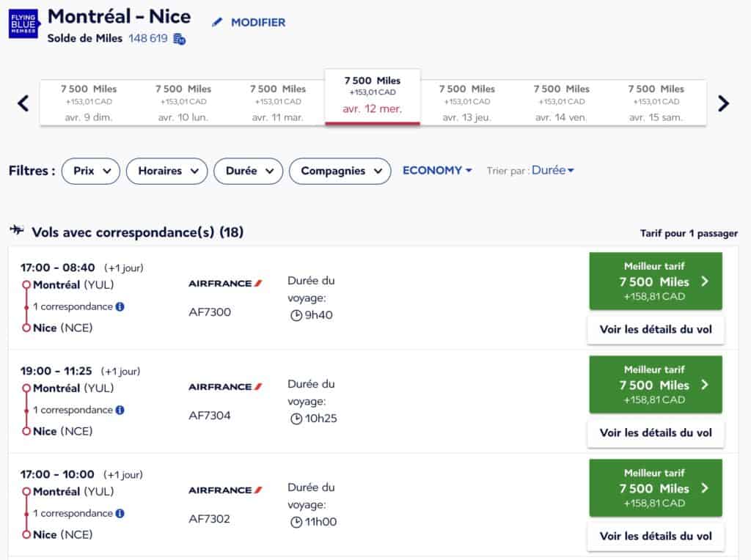Viewport: 751px width, 560px height.
Task: Click the Flying Blue logo icon
Action: (x=24, y=24)
